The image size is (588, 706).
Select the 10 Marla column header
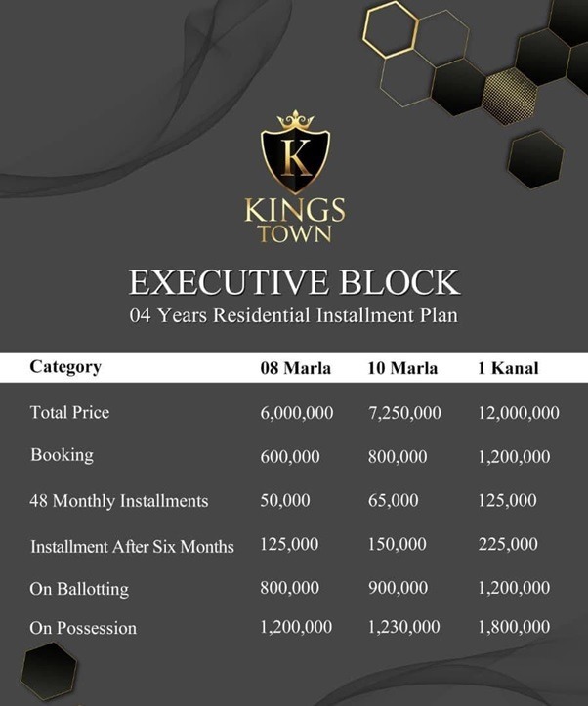pyautogui.click(x=402, y=368)
